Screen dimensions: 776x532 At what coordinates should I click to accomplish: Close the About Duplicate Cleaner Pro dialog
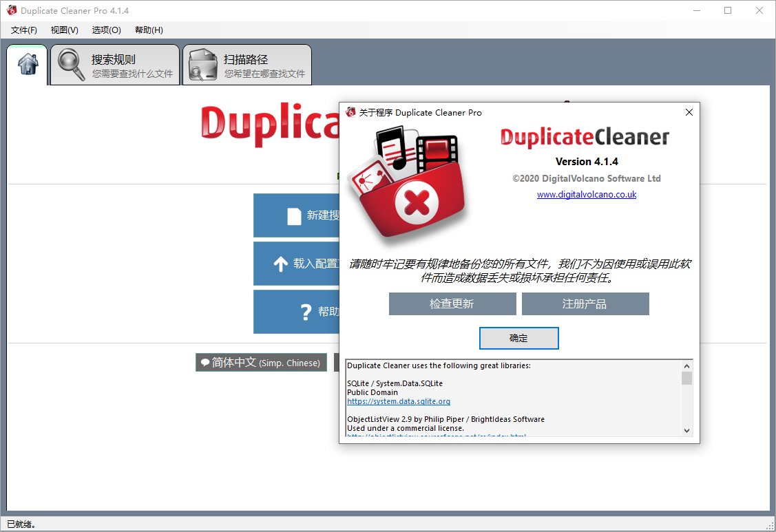689,112
